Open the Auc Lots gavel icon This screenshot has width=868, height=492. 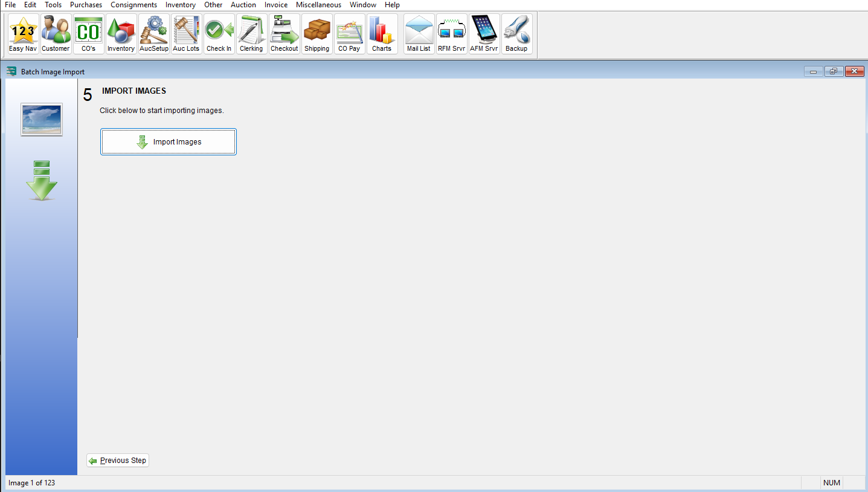pyautogui.click(x=186, y=34)
